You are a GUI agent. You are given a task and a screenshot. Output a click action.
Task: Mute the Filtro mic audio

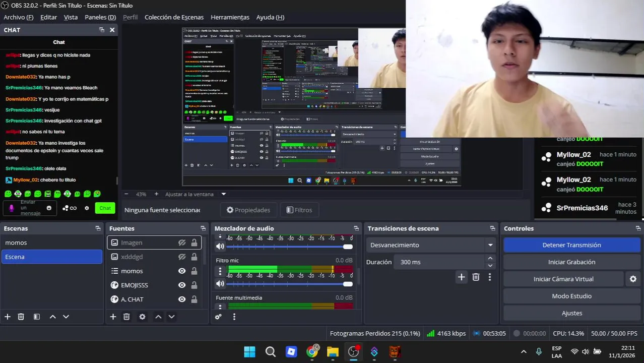[x=220, y=284]
